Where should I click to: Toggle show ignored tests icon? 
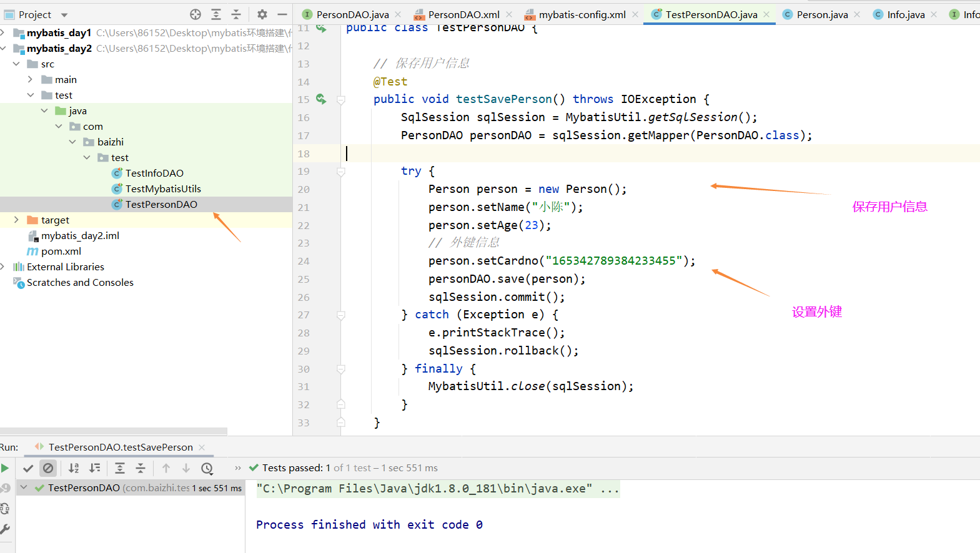48,468
